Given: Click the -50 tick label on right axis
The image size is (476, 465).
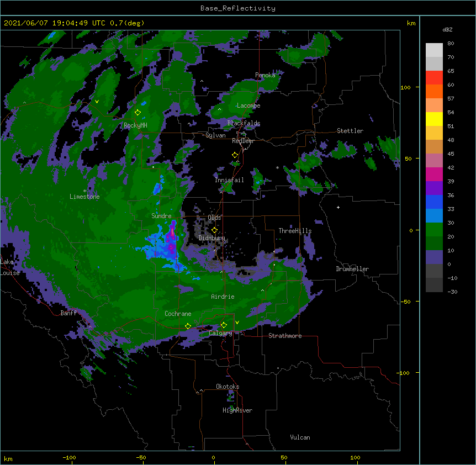Looking at the screenshot, I should click(x=405, y=302).
